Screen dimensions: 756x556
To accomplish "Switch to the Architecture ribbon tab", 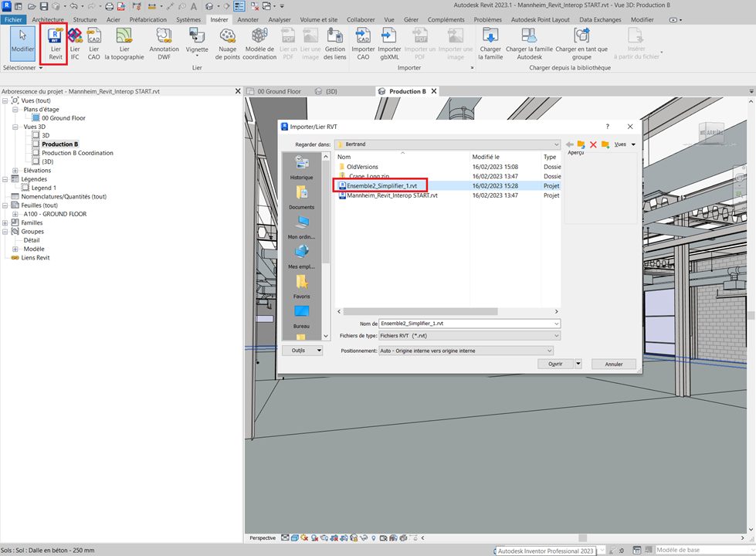I will pos(48,20).
